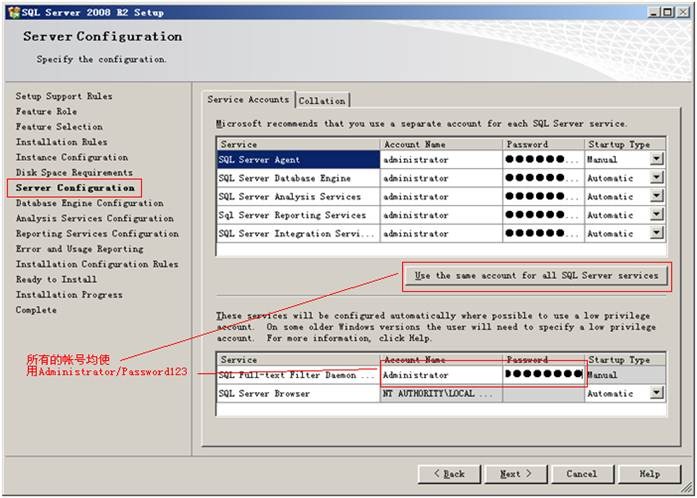Select the SQL Server Analysis Services cell

(x=298, y=197)
